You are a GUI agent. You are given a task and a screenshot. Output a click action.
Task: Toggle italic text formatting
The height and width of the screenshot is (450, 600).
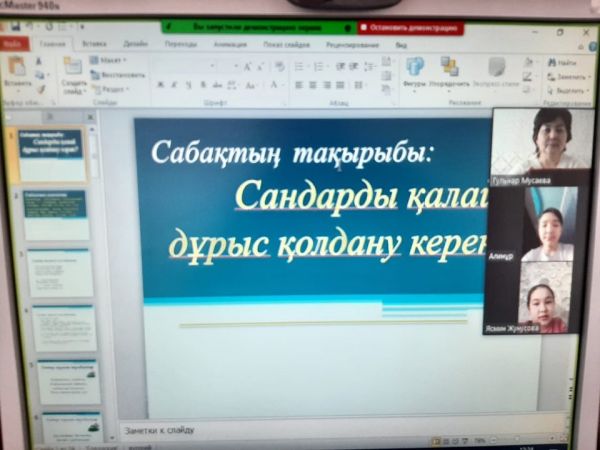coord(173,85)
